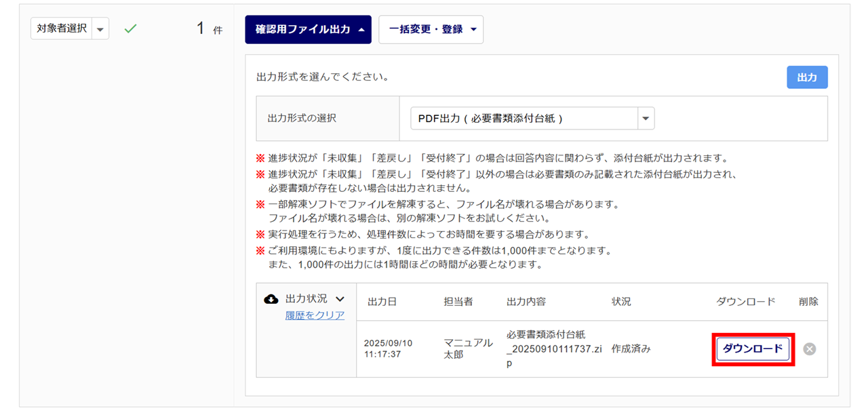Image resolution: width=868 pixels, height=411 pixels.
Task: Download the generated zip via ダウンロード button
Action: click(753, 349)
